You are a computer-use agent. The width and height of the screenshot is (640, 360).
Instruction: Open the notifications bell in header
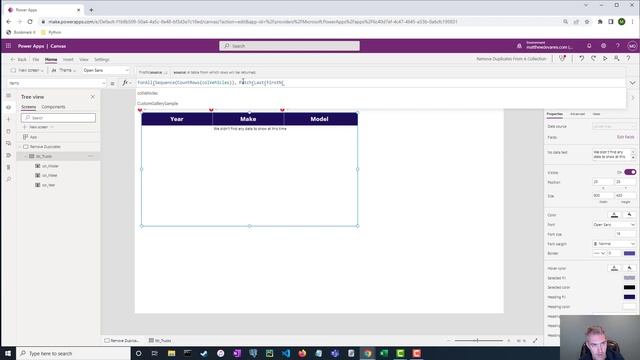(x=589, y=46)
